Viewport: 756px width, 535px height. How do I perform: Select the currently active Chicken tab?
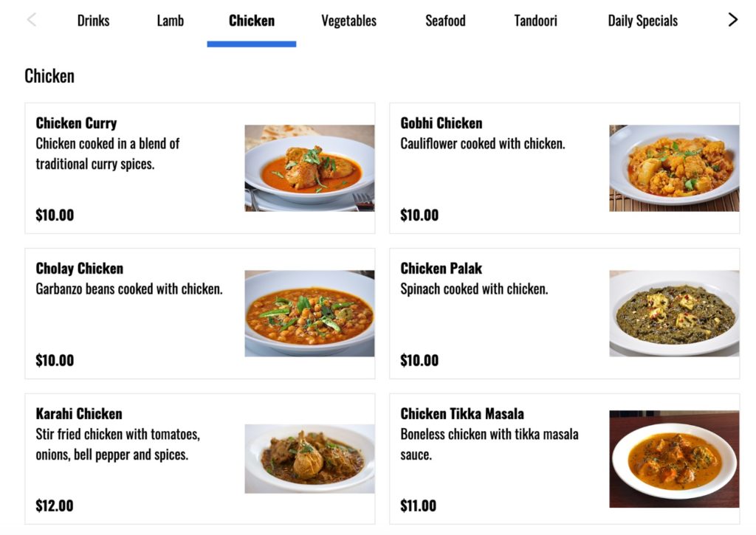point(251,21)
